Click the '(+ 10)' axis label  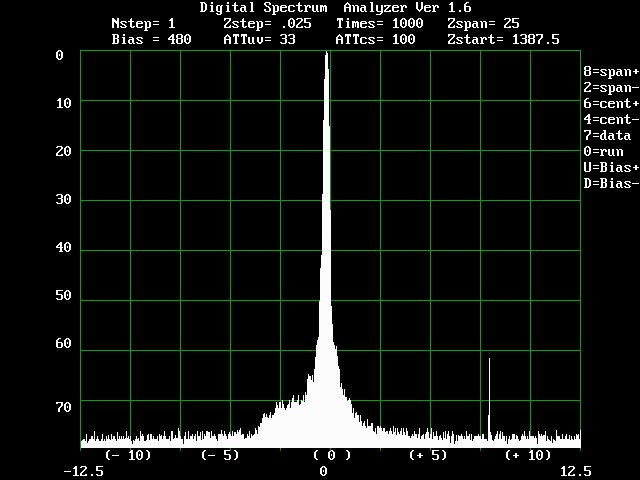click(528, 455)
